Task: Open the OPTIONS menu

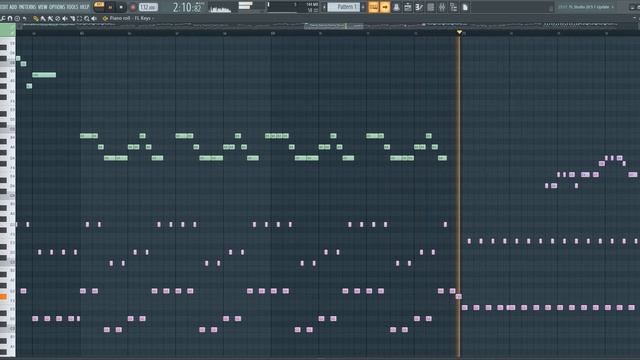Action: pos(57,7)
